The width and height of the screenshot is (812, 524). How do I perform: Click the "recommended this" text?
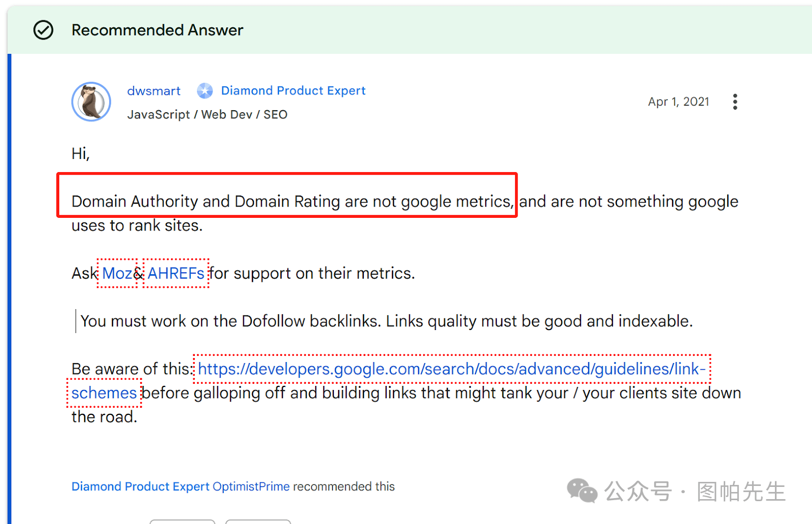[x=344, y=486]
